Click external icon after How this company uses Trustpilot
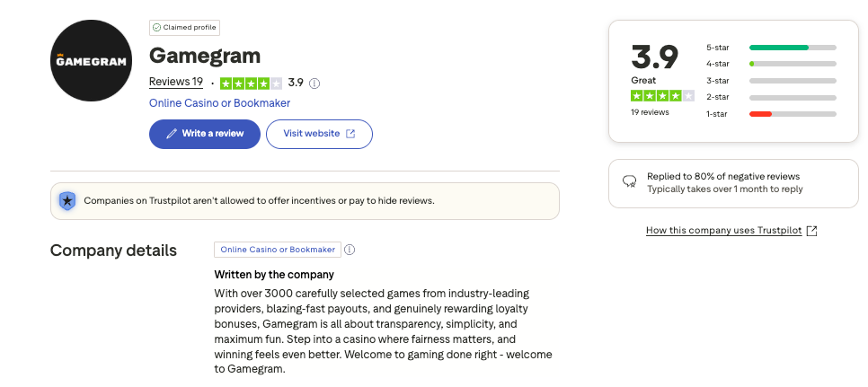This screenshot has width=868, height=387. point(811,231)
